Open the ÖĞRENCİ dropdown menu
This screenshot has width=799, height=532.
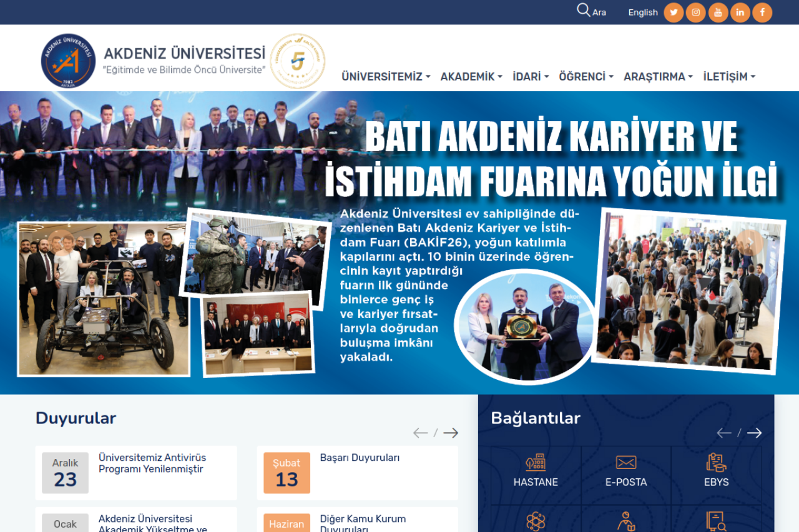pyautogui.click(x=586, y=77)
